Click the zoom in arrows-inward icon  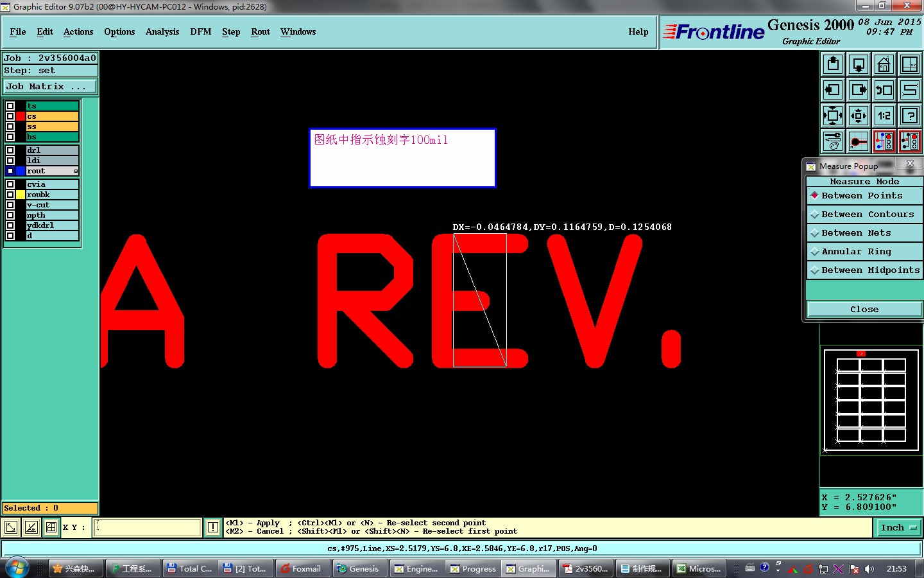tap(833, 116)
